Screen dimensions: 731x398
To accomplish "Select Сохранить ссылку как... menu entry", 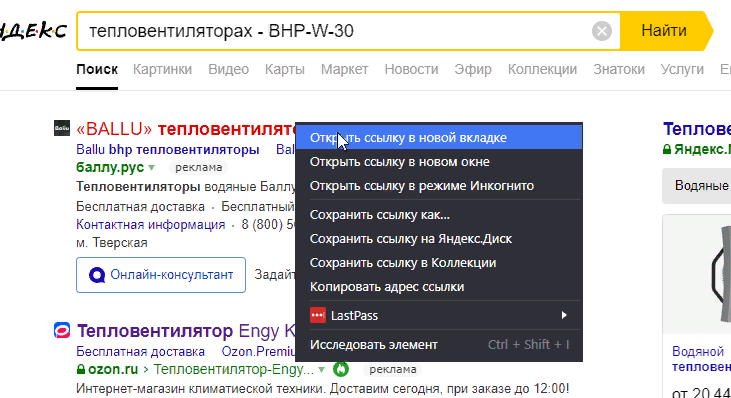I will pyautogui.click(x=439, y=215).
